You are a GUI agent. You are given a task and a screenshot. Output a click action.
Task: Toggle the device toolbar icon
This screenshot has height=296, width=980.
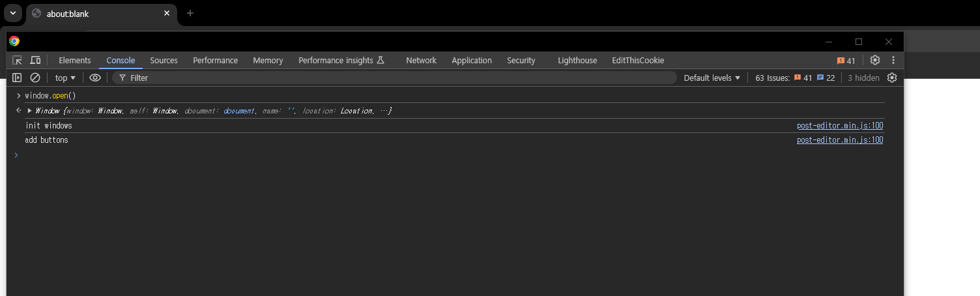point(36,60)
